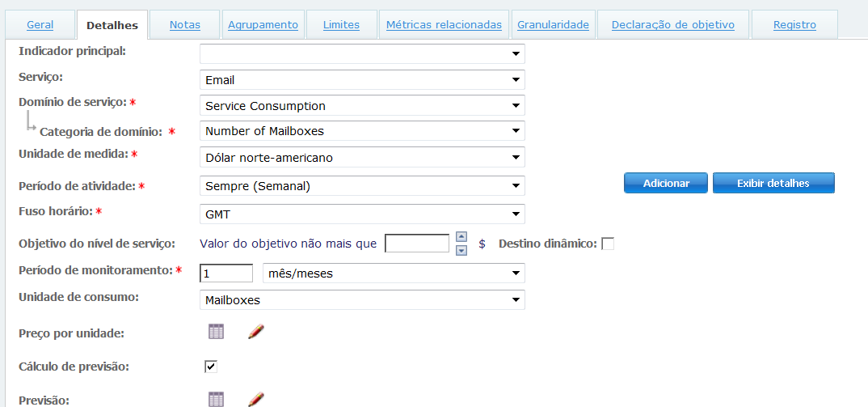Focus the Período de monitoramento number field
Screen dimensions: 868x407
point(226,273)
